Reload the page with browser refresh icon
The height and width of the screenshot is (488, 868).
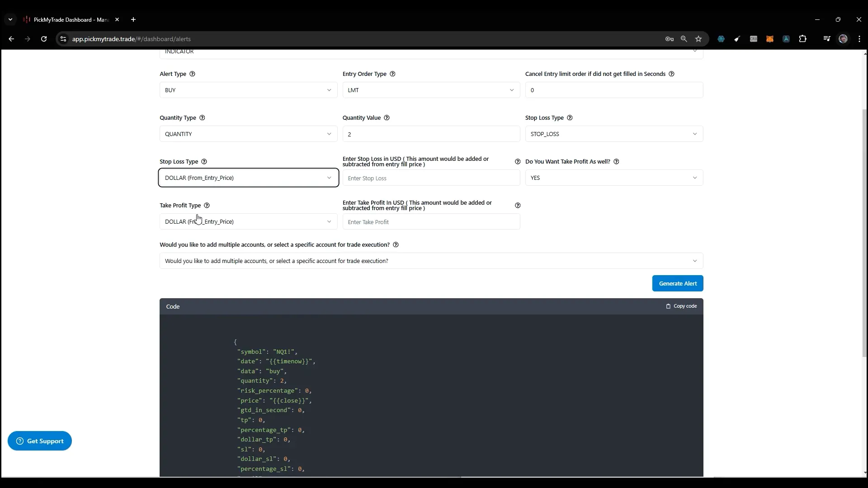pyautogui.click(x=44, y=39)
